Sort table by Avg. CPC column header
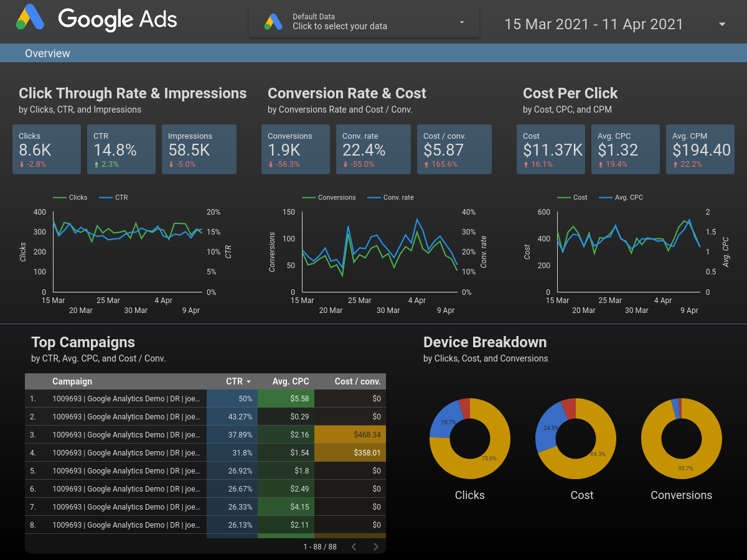Viewport: 747px width, 560px height. (x=291, y=381)
